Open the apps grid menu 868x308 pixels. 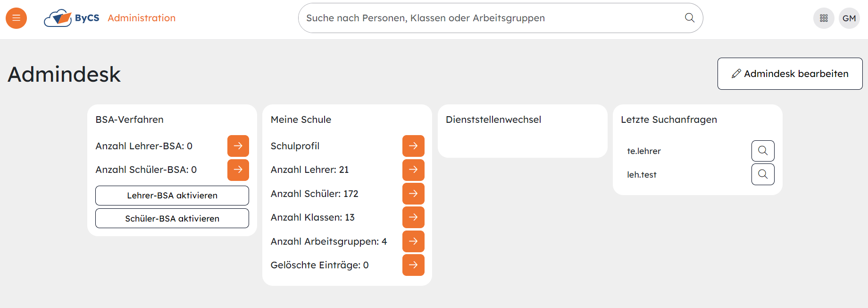pyautogui.click(x=824, y=18)
